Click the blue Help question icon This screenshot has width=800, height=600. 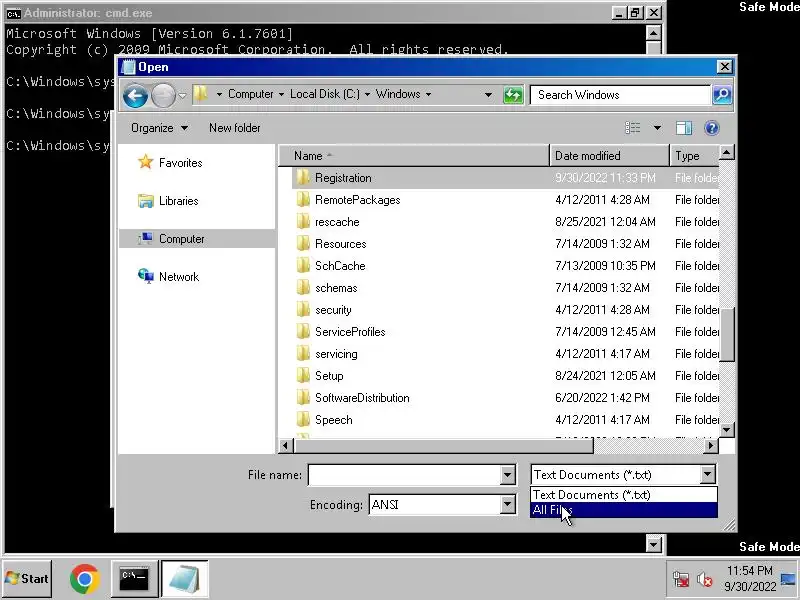click(712, 128)
